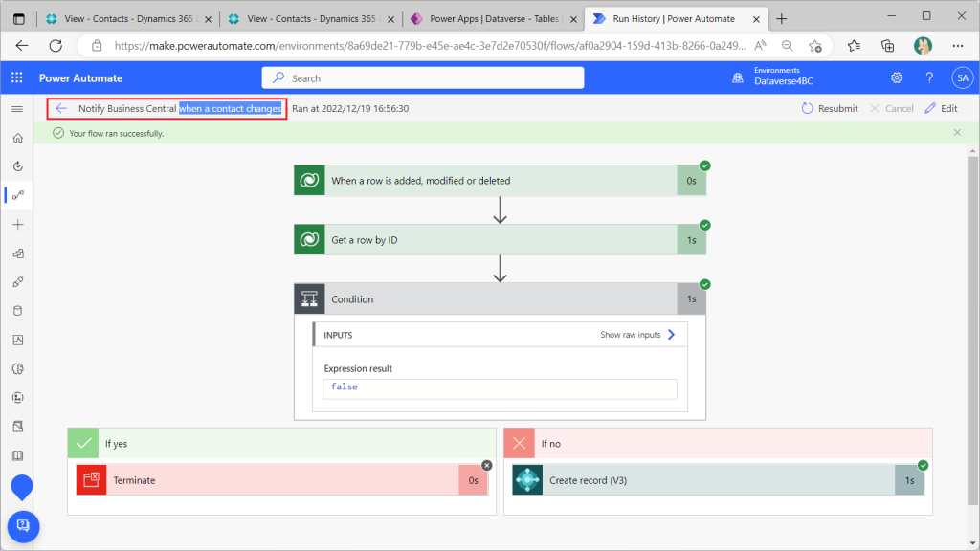Open the Help question mark icon
The height and width of the screenshot is (551, 980).
[929, 77]
